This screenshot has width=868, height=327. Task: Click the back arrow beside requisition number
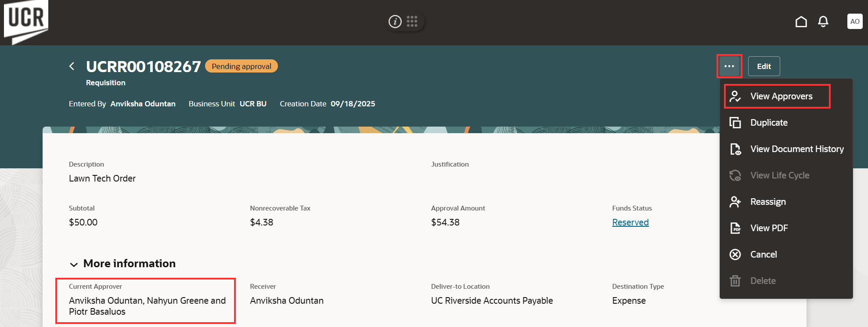(72, 66)
